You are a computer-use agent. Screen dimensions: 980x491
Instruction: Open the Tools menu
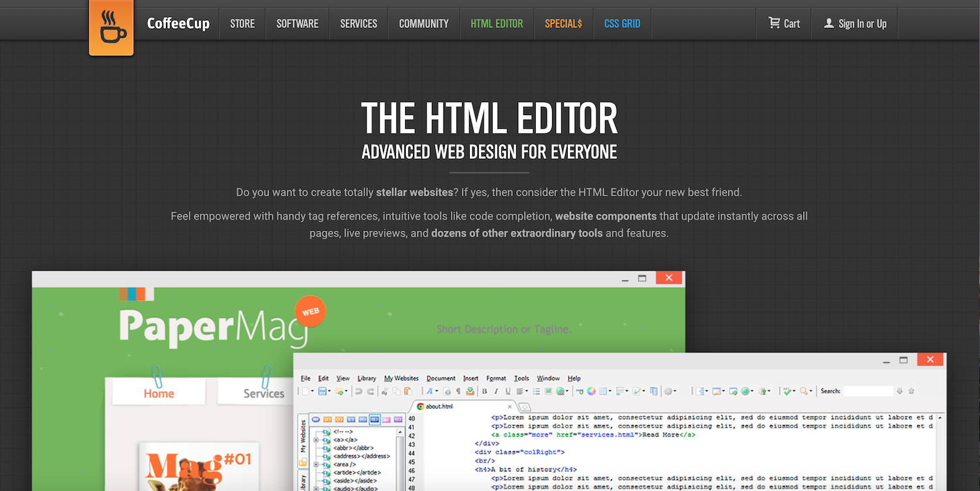(521, 379)
